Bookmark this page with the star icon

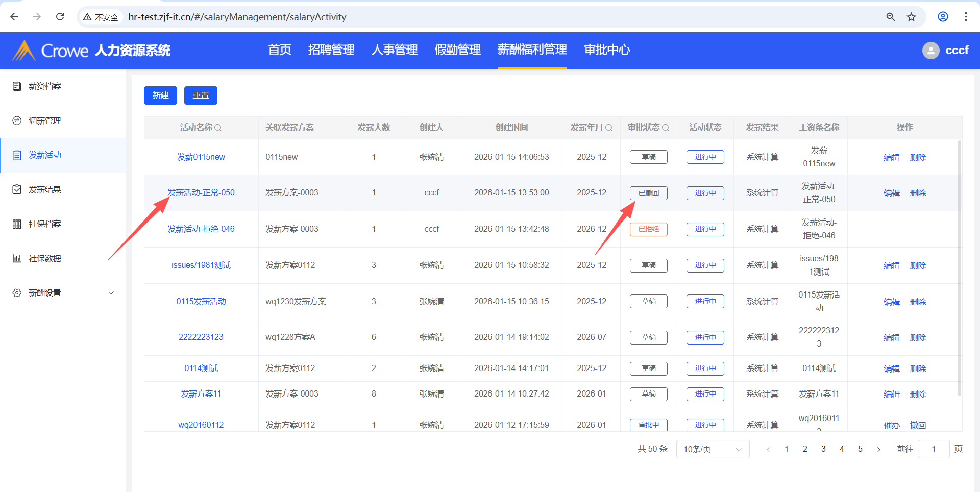[911, 17]
